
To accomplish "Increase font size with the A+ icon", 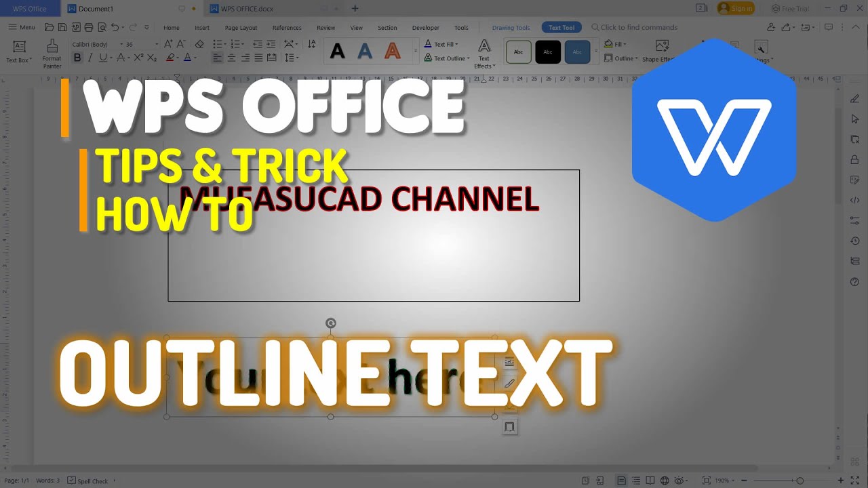I will point(168,44).
